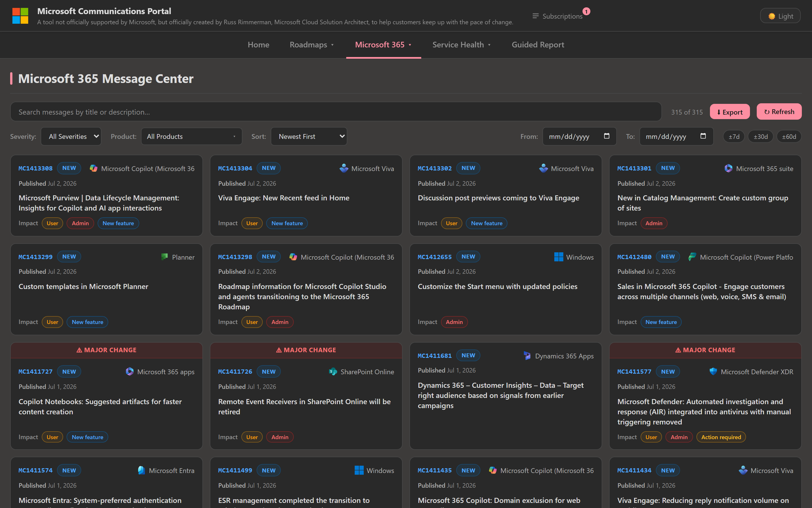Click the search messages input field
Screen dimensions: 812x508
[336, 112]
